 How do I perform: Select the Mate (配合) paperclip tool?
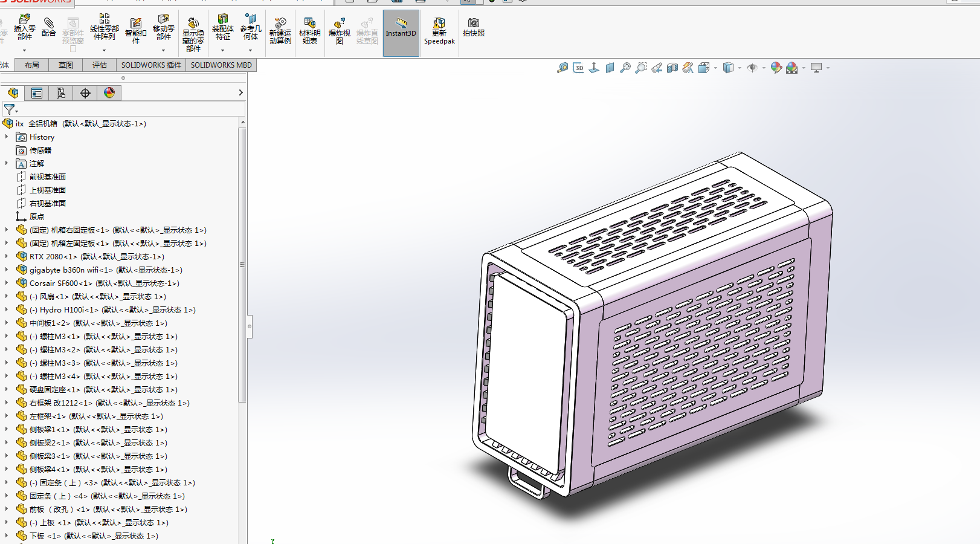pos(49,27)
